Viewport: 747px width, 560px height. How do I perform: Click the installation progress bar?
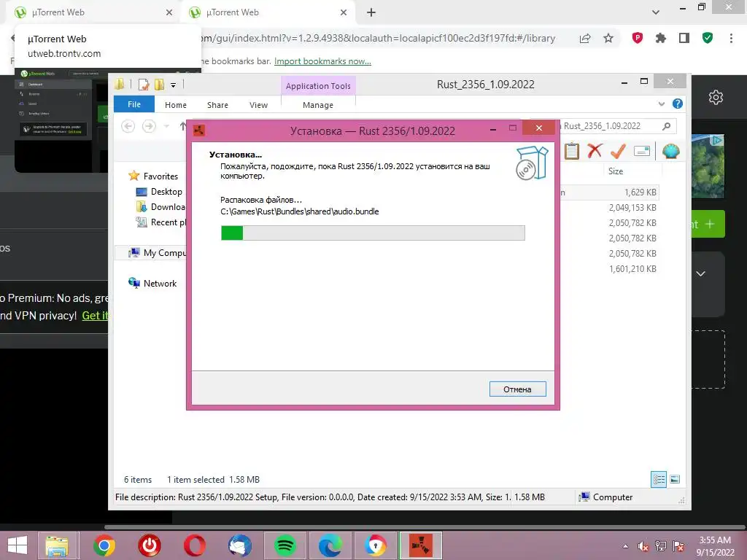point(373,233)
